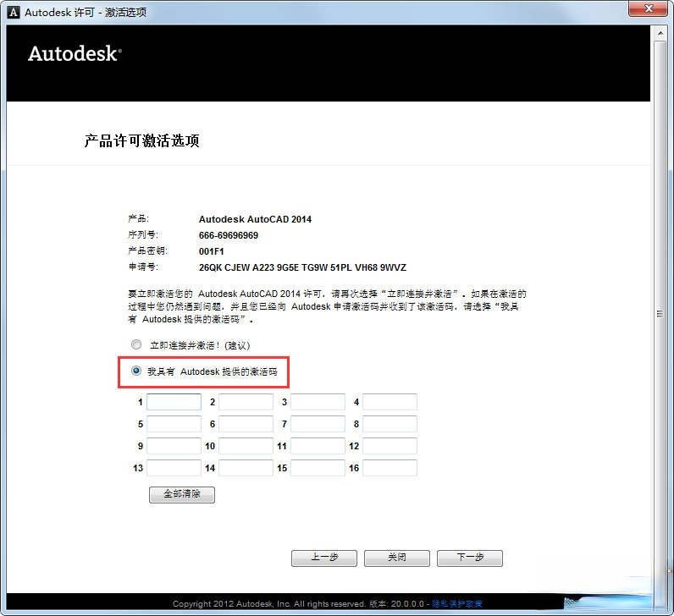Click the 全部清除 clear all button

[x=182, y=494]
